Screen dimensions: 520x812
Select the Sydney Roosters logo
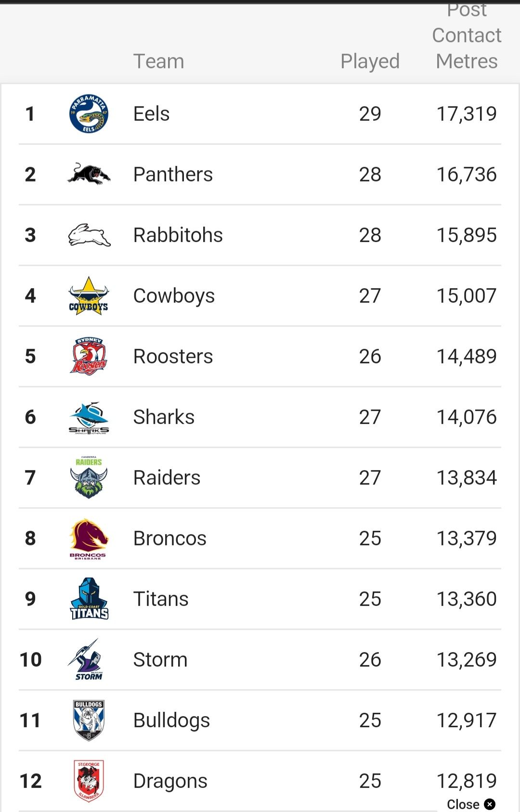pyautogui.click(x=89, y=356)
